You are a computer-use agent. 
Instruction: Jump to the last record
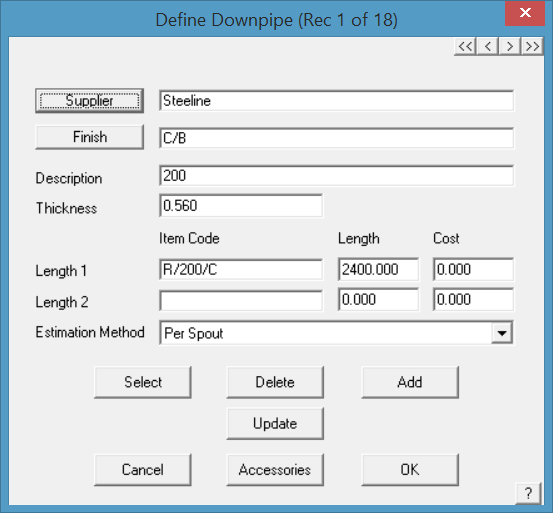pos(531,46)
